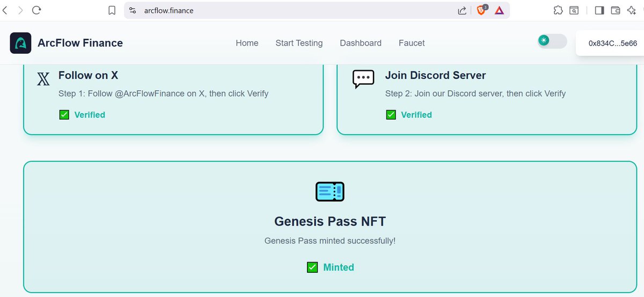Image resolution: width=644 pixels, height=297 pixels.
Task: Click the green checkbox beside Follow on X Verified
Action: click(64, 114)
